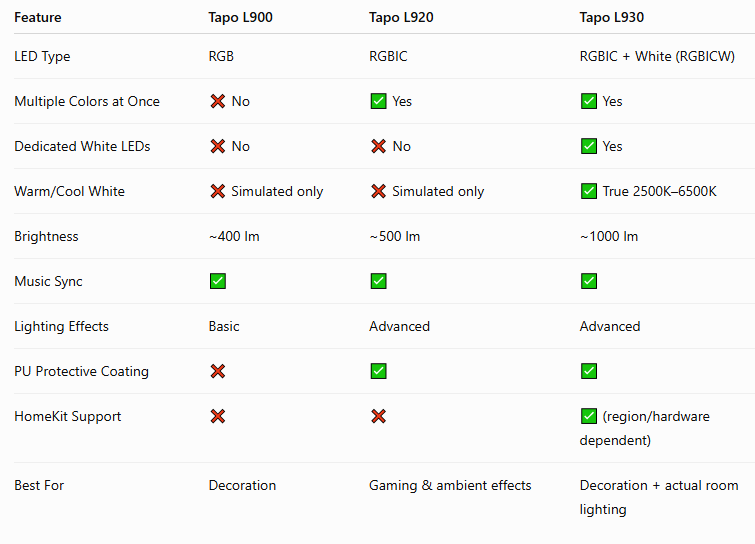
Task: Click the Warm/Cool White row label
Action: point(69,191)
